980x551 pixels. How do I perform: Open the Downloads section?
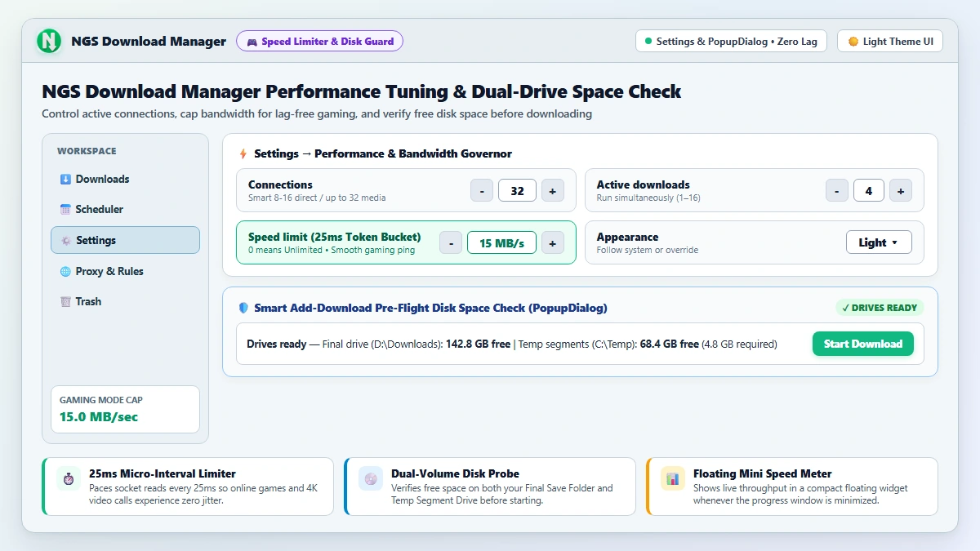click(x=125, y=179)
